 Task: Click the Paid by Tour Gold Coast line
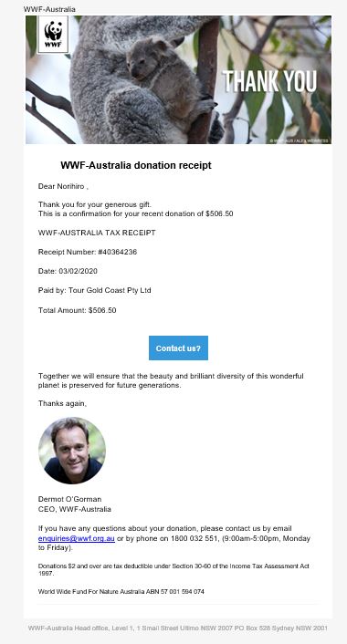[95, 290]
